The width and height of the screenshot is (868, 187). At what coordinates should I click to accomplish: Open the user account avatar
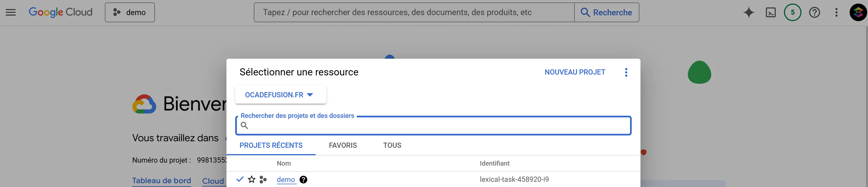point(858,13)
